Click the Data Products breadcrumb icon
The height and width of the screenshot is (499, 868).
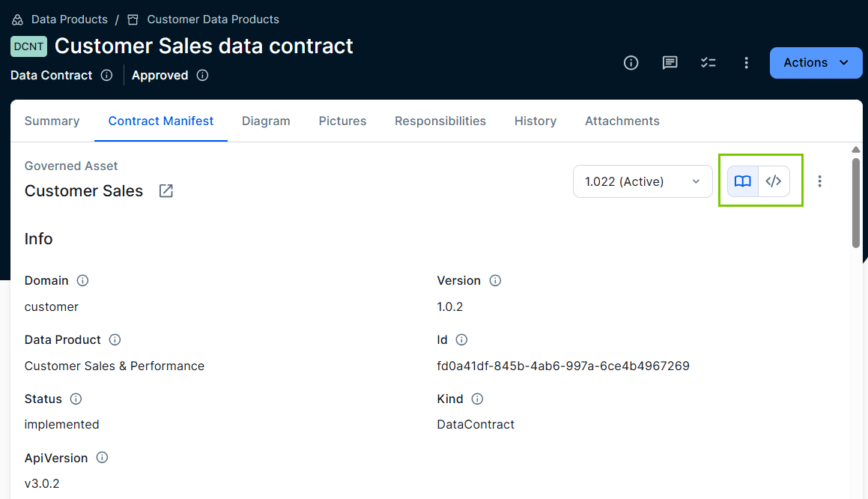tap(16, 19)
